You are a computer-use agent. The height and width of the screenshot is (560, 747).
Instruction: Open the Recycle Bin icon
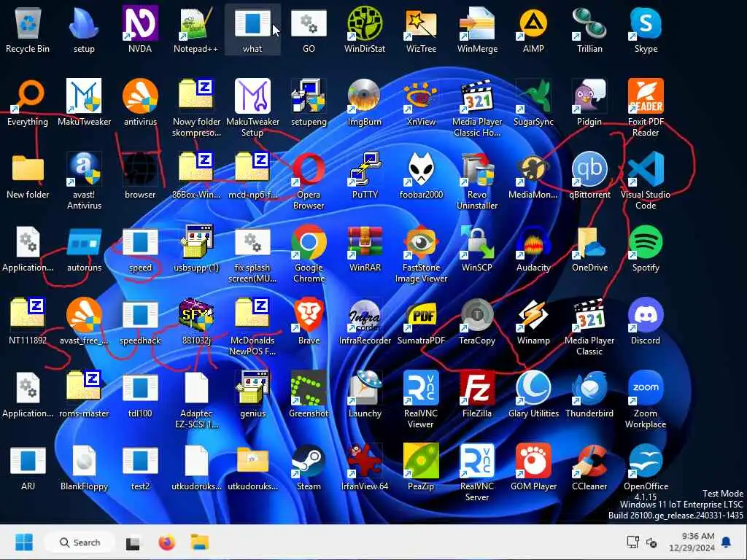click(28, 24)
